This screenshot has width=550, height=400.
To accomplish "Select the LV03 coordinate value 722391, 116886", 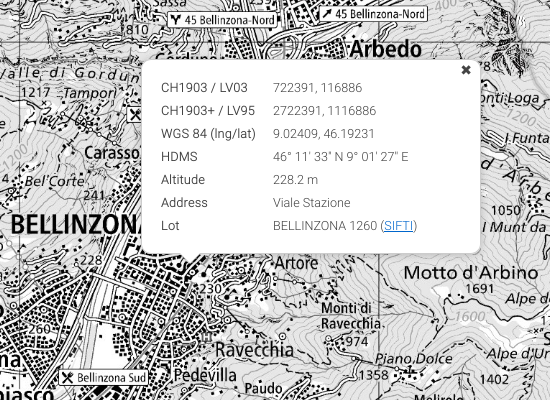I will (x=317, y=88).
